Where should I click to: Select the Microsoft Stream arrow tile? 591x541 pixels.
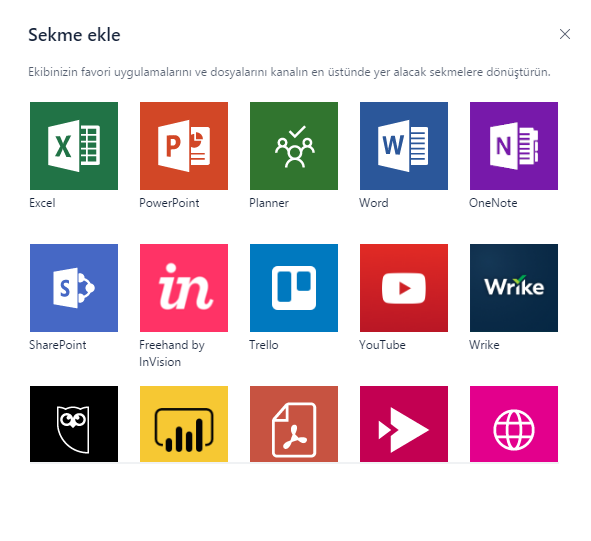(x=404, y=424)
